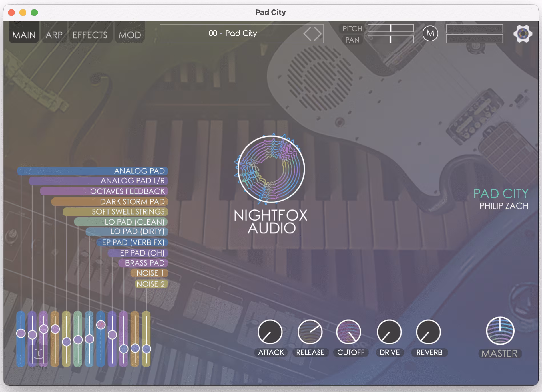542x392 pixels.
Task: Toggle the Analog Pad layer label
Action: click(139, 171)
